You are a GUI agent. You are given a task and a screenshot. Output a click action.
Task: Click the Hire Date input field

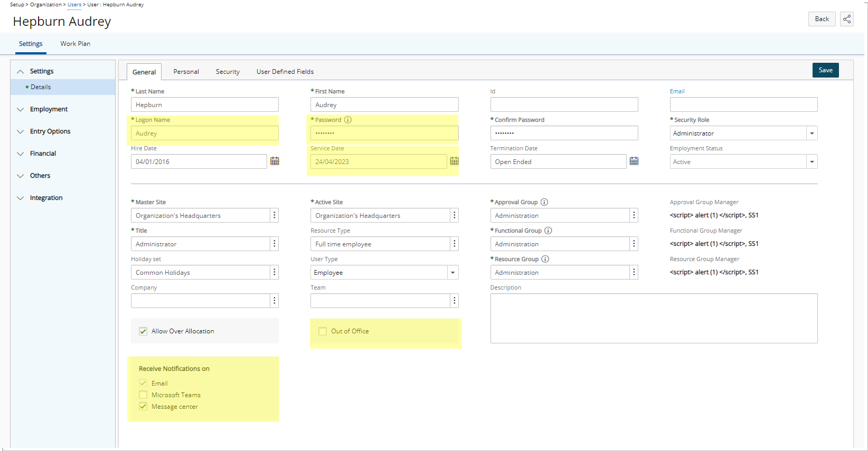click(199, 161)
